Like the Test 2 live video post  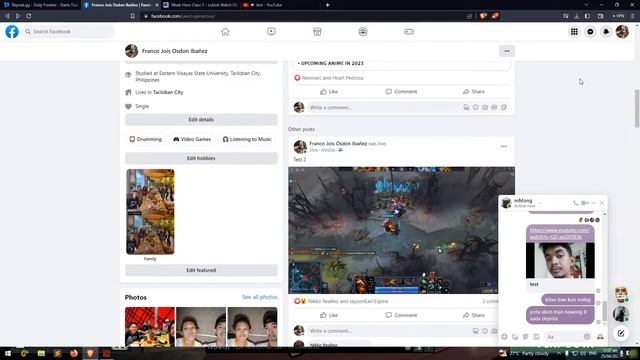pyautogui.click(x=329, y=315)
